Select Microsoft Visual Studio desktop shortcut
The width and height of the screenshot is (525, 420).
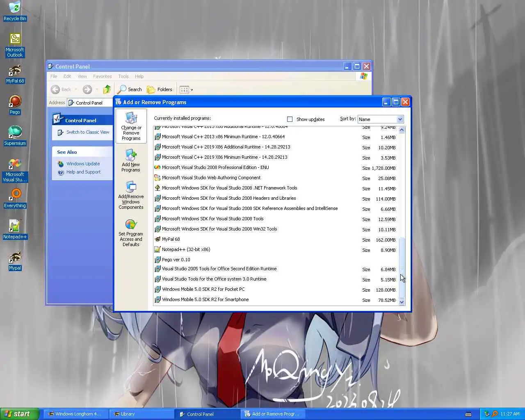pos(15,170)
